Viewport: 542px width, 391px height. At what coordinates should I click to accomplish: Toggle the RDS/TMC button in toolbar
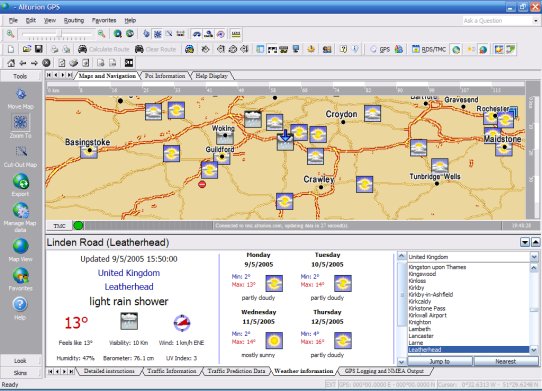429,49
